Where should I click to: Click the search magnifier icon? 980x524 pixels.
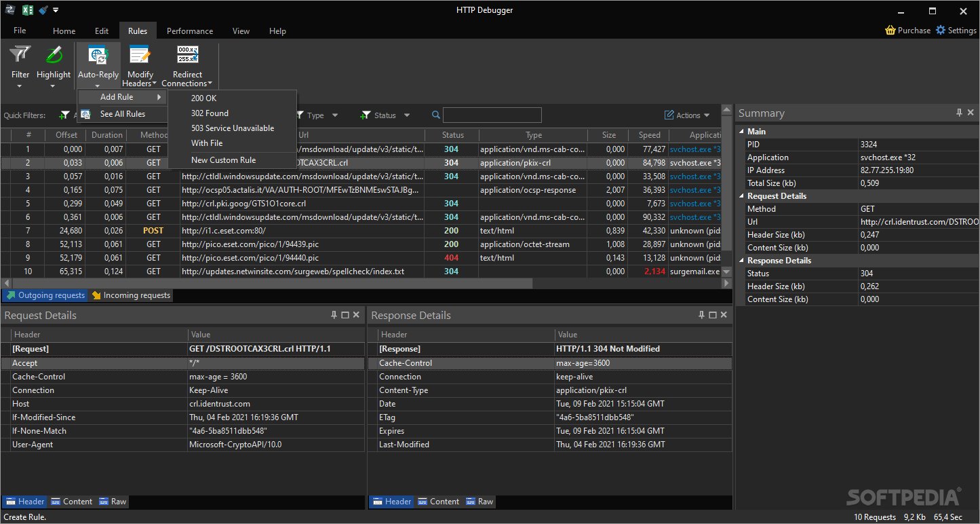[x=436, y=115]
